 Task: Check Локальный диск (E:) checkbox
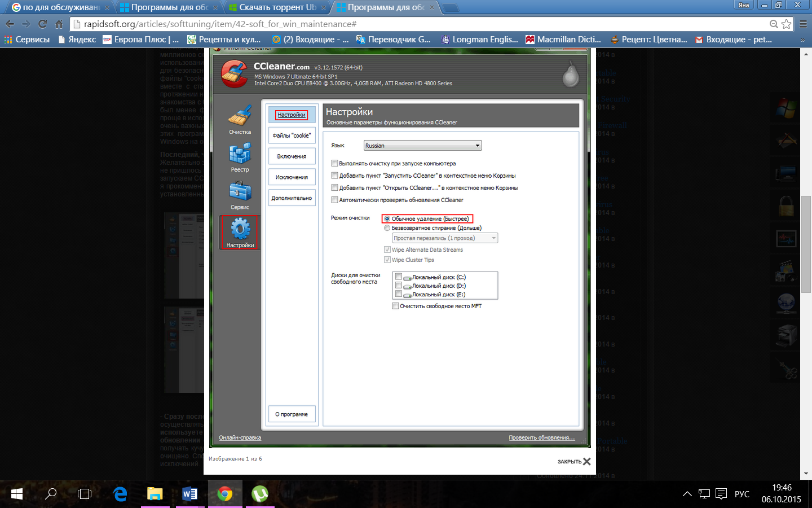tap(399, 294)
